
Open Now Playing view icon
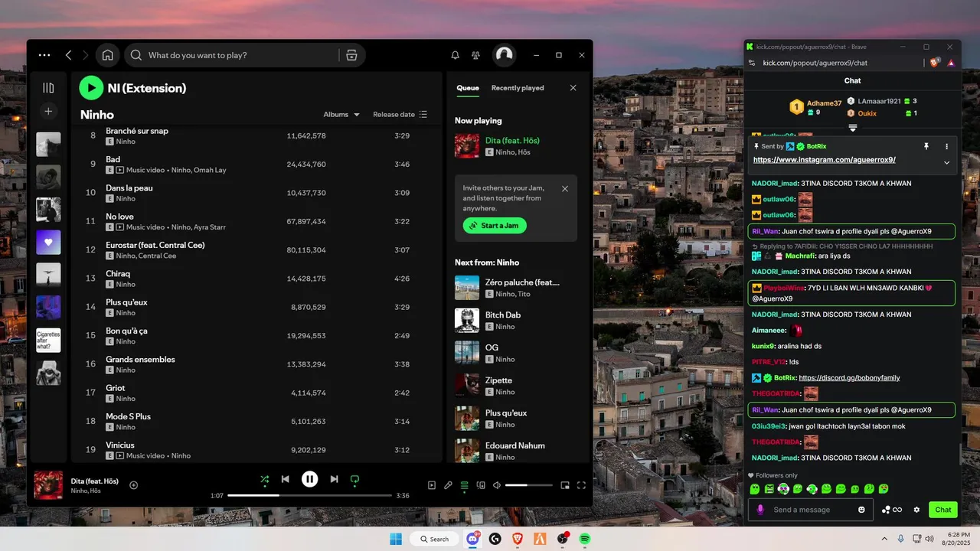pyautogui.click(x=432, y=485)
